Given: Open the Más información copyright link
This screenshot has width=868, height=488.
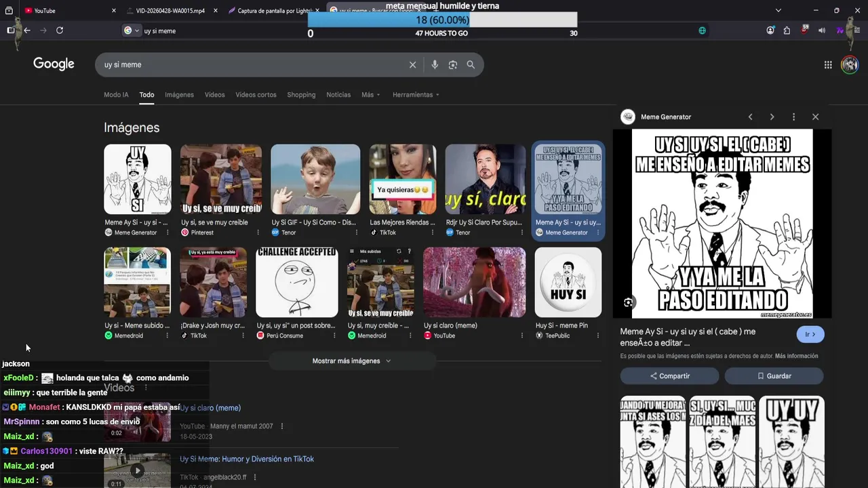Looking at the screenshot, I should 796,356.
